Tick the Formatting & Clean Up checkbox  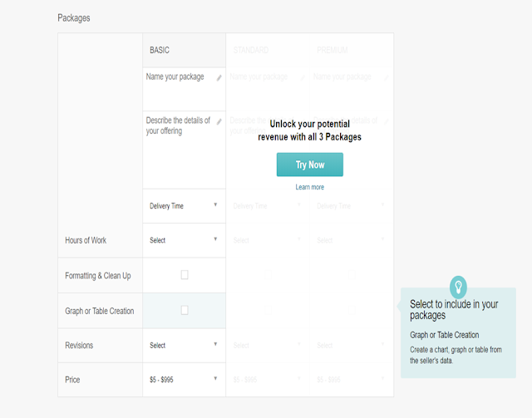(185, 275)
